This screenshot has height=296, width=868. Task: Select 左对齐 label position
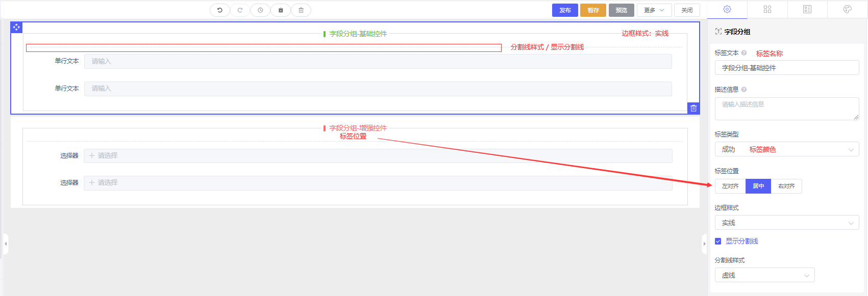[730, 186]
